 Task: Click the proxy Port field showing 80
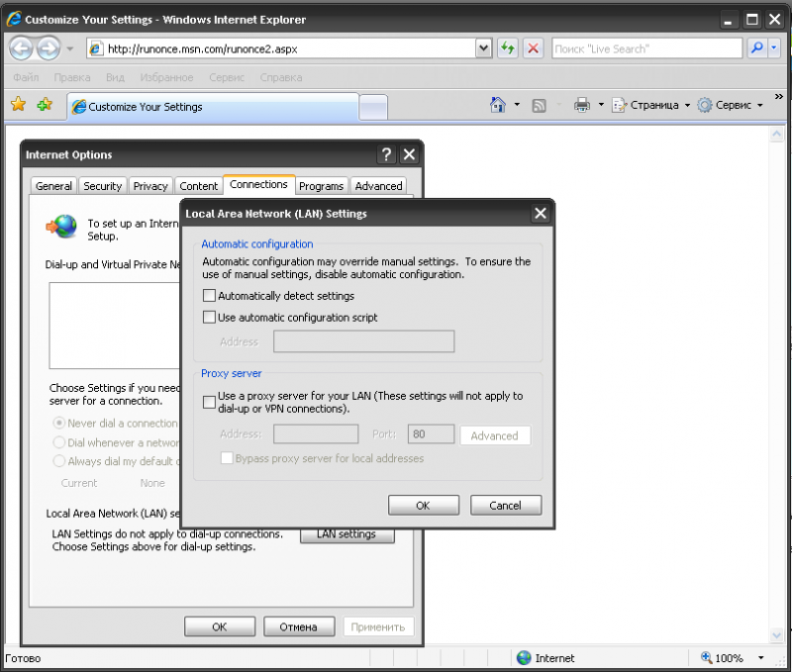click(431, 434)
